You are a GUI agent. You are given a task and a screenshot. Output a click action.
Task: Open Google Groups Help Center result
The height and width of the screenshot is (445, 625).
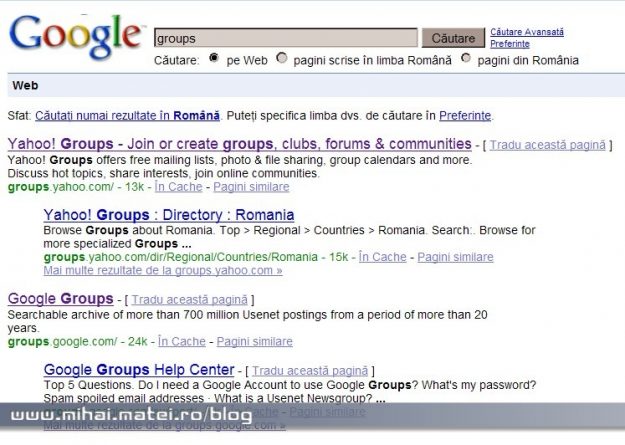point(139,370)
